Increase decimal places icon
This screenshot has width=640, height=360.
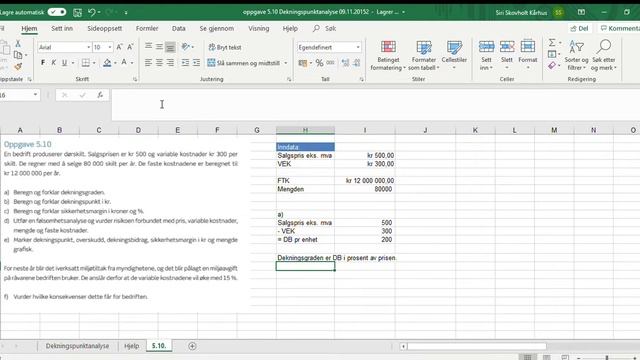(x=345, y=63)
